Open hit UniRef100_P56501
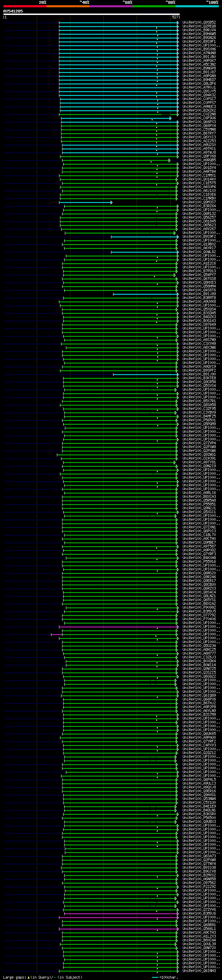 [199, 420]
